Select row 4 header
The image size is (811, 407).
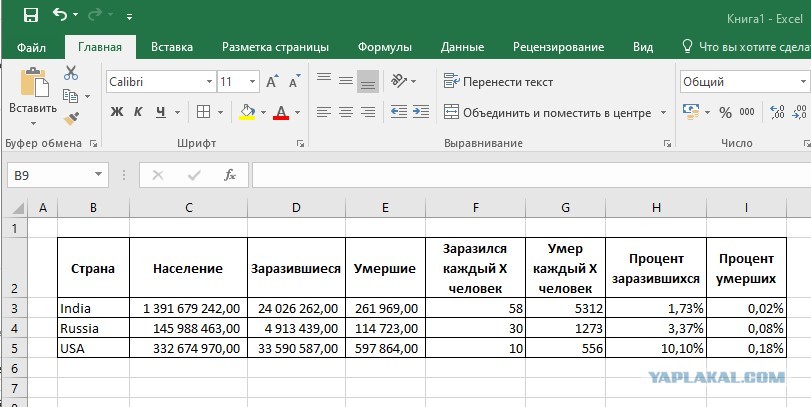click(x=14, y=328)
